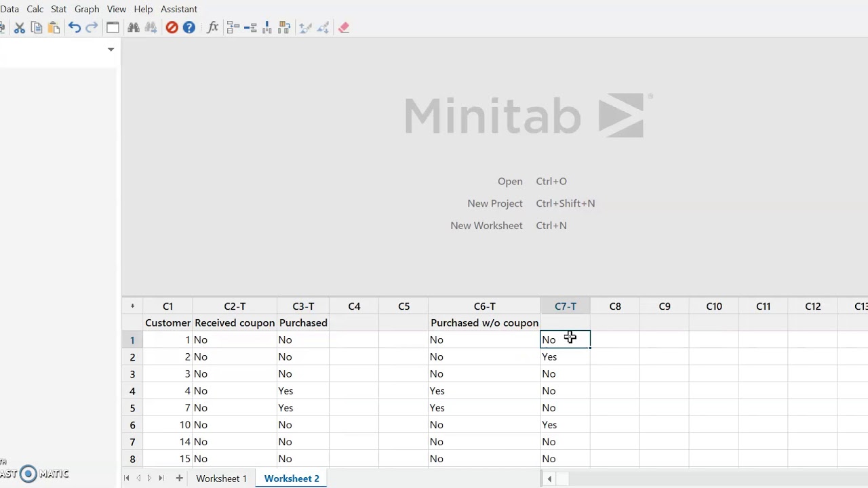The height and width of the screenshot is (488, 868).
Task: Click the 'Purchased w/o coupon' name cell
Action: point(484,323)
